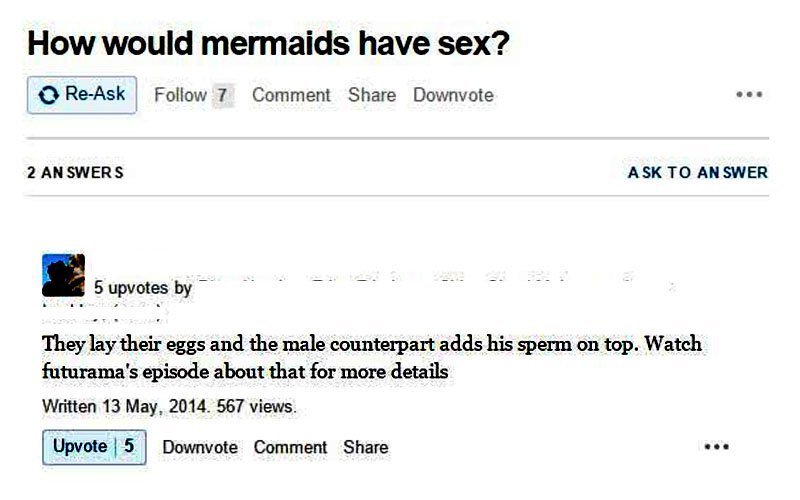Click the 5 upvotes by text
800x500 pixels.
pyautogui.click(x=143, y=288)
